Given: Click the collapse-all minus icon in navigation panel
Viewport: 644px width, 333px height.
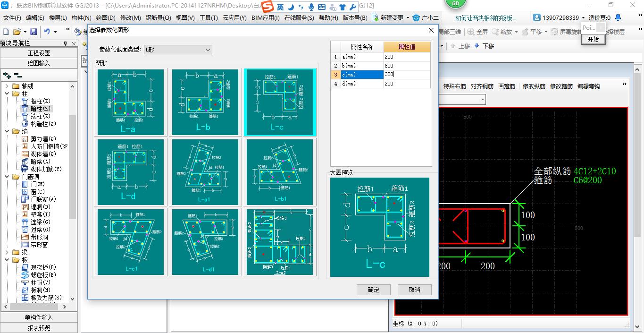Looking at the screenshot, I should (18, 75).
